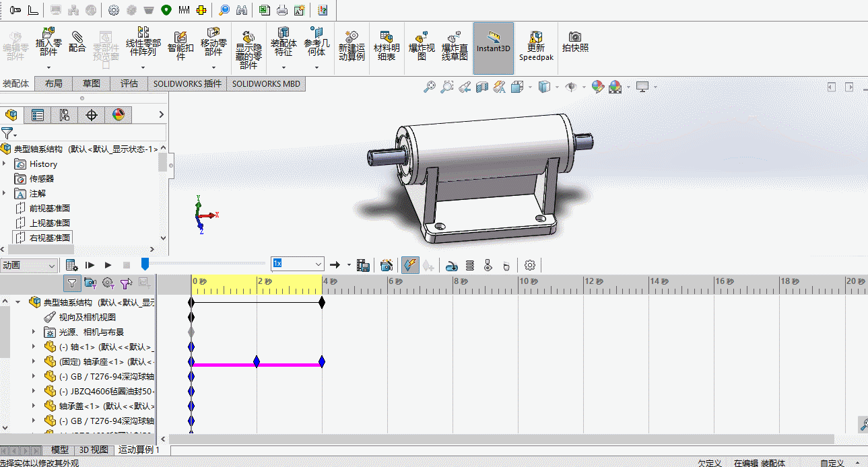Open the study type 动画 dropdown
868x467 pixels.
(x=29, y=265)
